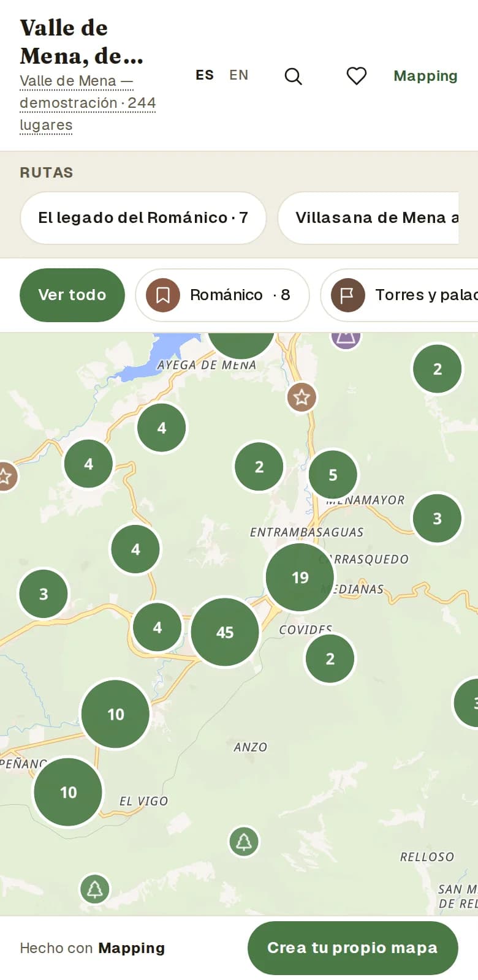Open the 5-place cluster near Menamayor
This screenshot has width=478, height=980.
click(x=333, y=475)
